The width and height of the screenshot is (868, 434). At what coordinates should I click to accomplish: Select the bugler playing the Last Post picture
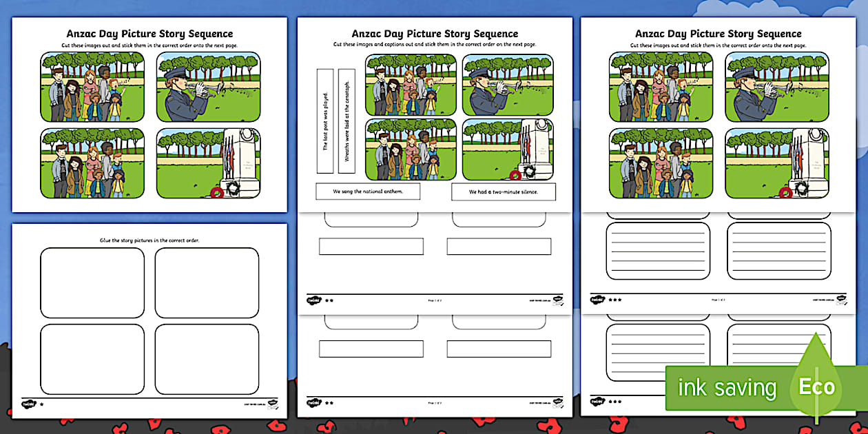coord(208,86)
